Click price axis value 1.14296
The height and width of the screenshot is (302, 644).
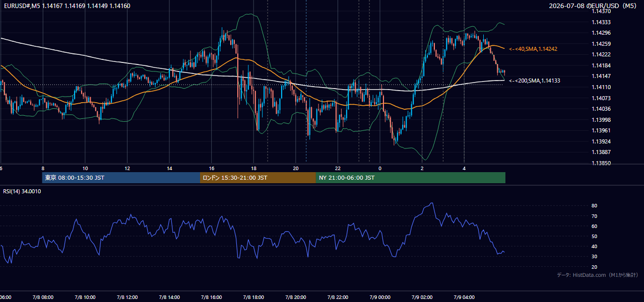click(x=601, y=33)
